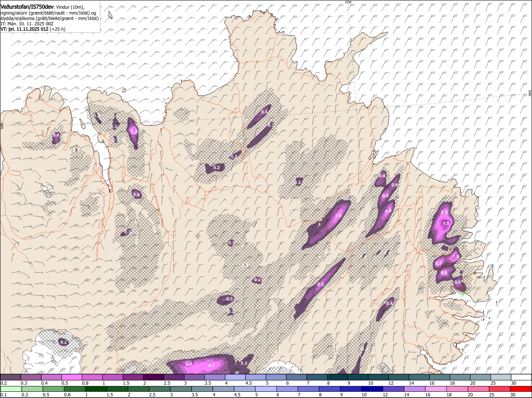
Task: Click the 0.9 value in the northwestern fjord cell
Action: tap(134, 131)
